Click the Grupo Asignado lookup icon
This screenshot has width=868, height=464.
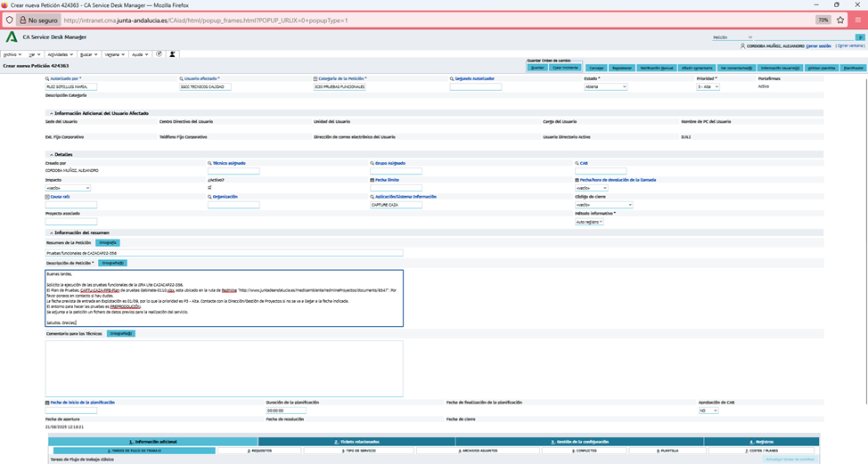tap(373, 164)
